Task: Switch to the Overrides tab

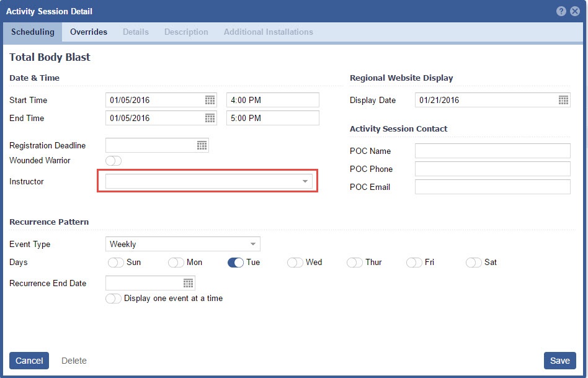Action: click(89, 32)
